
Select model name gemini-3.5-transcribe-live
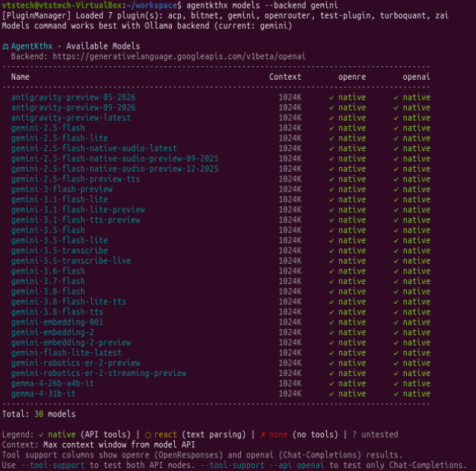(71, 261)
